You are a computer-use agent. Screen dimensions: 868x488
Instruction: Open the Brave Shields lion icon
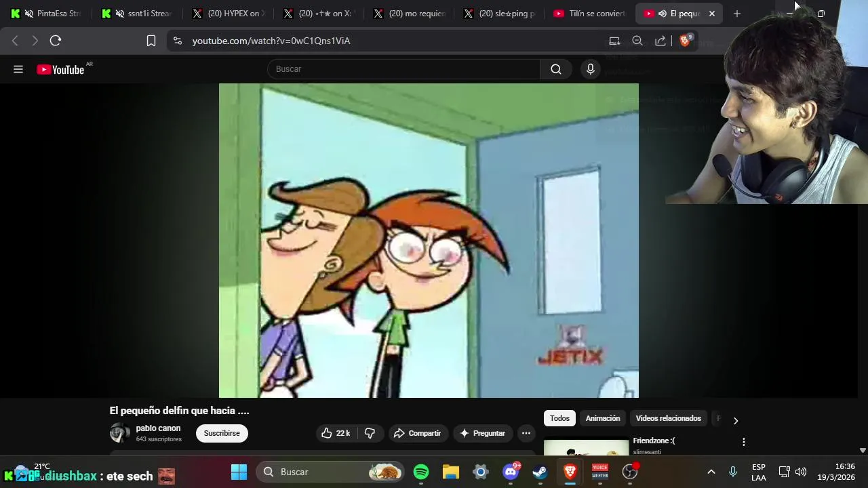[685, 41]
